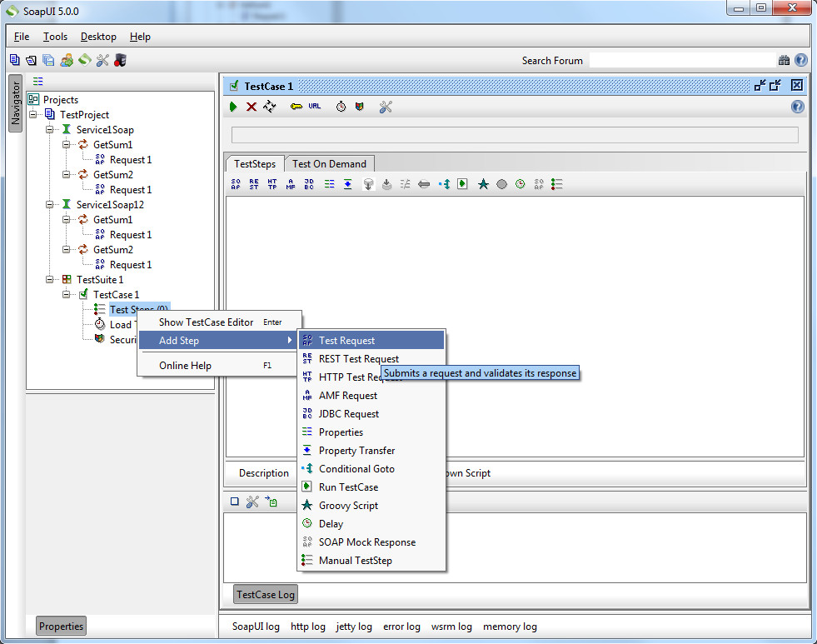Viewport: 817px width, 644px height.
Task: Collapse GetSum2 under Service1Soap12
Action: tap(66, 250)
